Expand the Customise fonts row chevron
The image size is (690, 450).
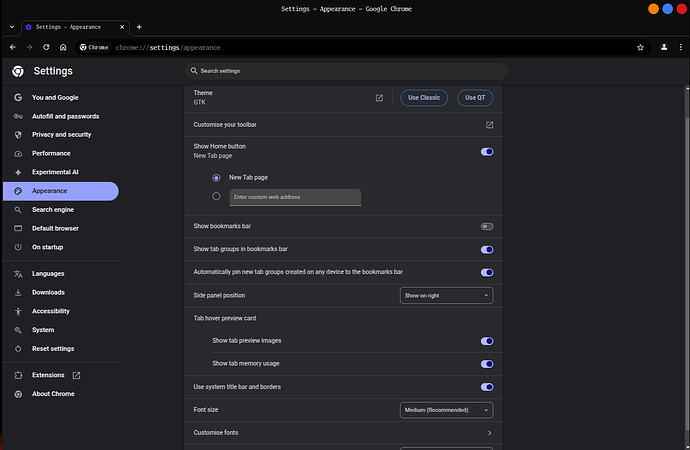(x=489, y=433)
